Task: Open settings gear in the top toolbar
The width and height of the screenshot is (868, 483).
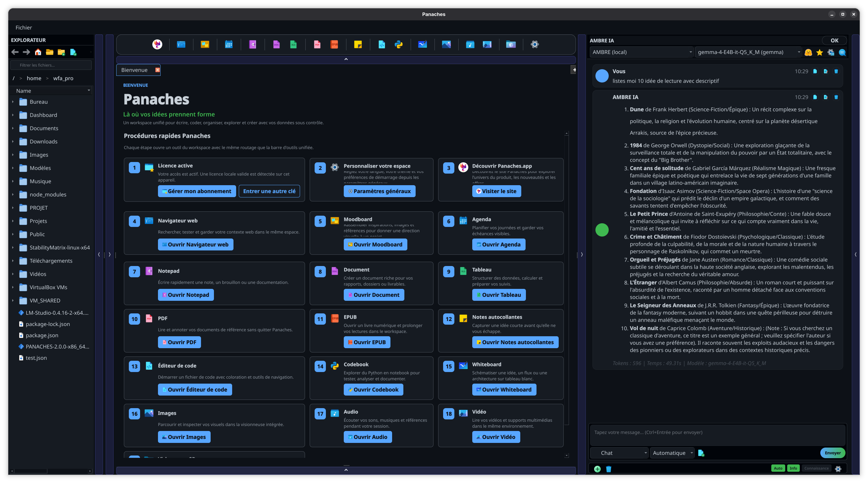Action: [535, 44]
